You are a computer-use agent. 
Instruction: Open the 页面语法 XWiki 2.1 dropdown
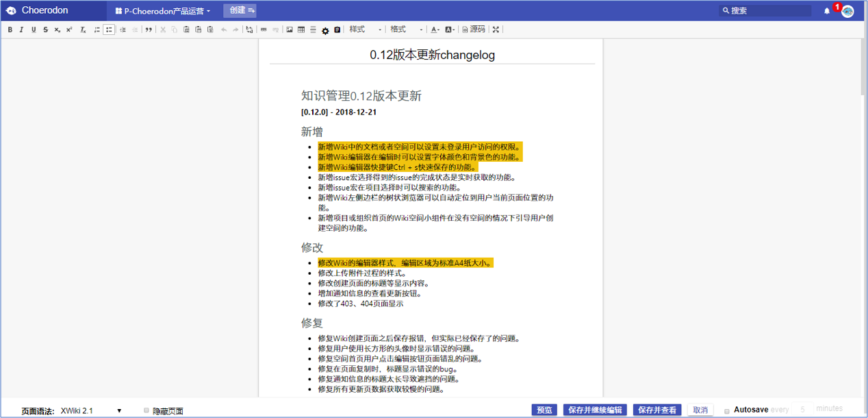pyautogui.click(x=91, y=410)
